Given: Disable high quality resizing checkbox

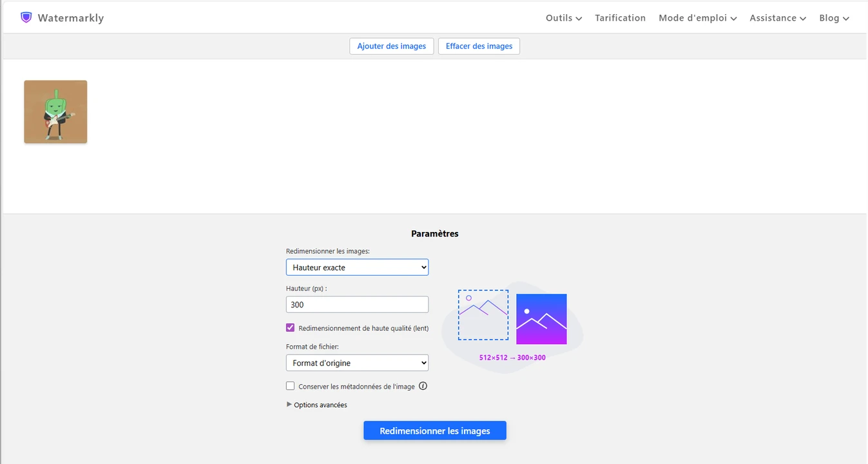Looking at the screenshot, I should pos(290,328).
